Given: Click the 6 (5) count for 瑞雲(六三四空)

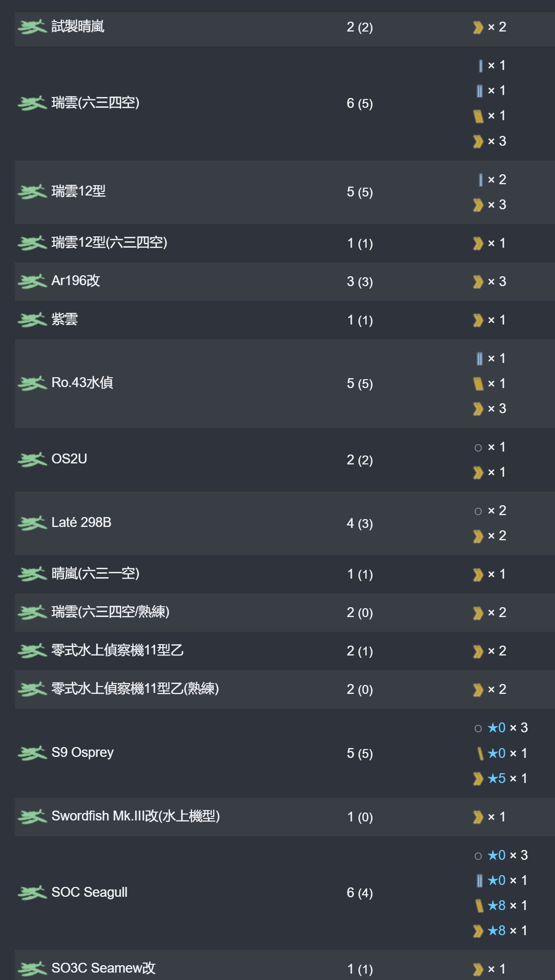Looking at the screenshot, I should pyautogui.click(x=360, y=103).
